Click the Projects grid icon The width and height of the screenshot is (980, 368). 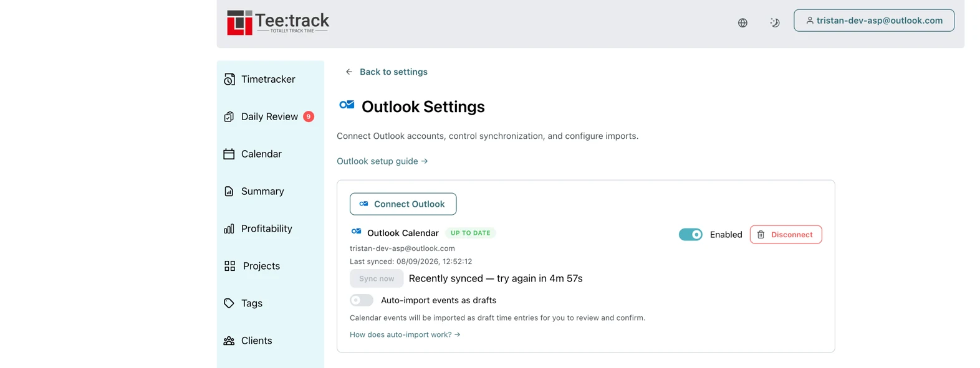pos(229,266)
